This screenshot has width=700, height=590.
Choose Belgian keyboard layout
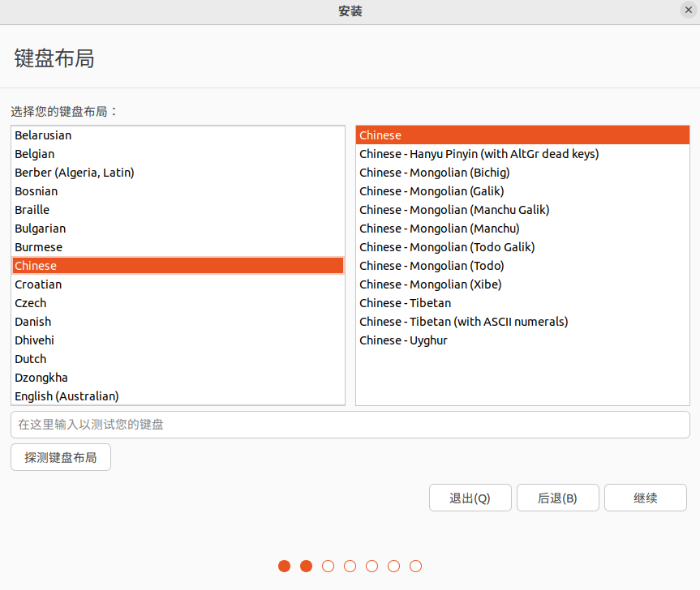click(178, 154)
